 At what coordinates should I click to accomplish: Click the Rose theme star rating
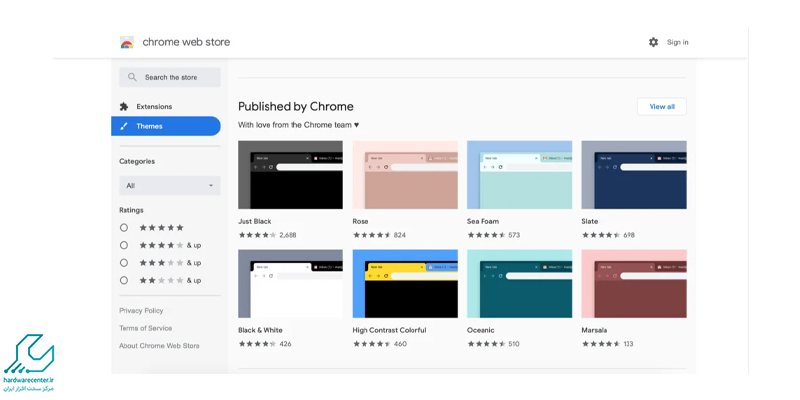(371, 235)
